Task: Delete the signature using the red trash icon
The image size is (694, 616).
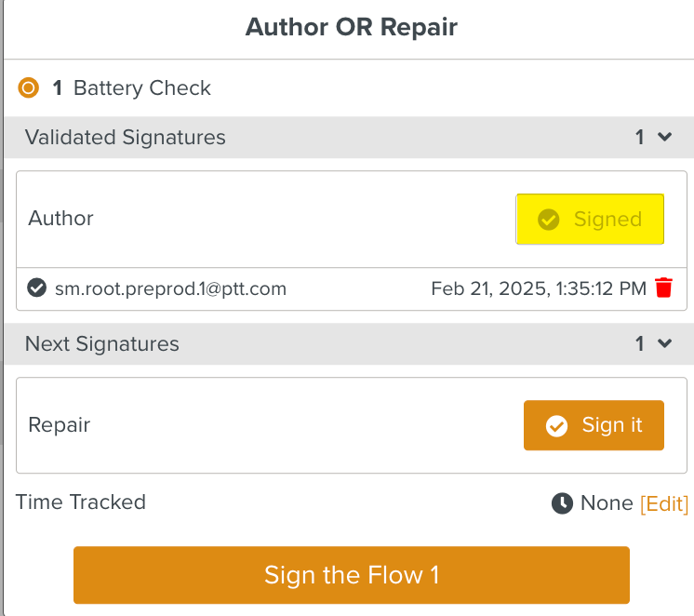Action: 663,288
